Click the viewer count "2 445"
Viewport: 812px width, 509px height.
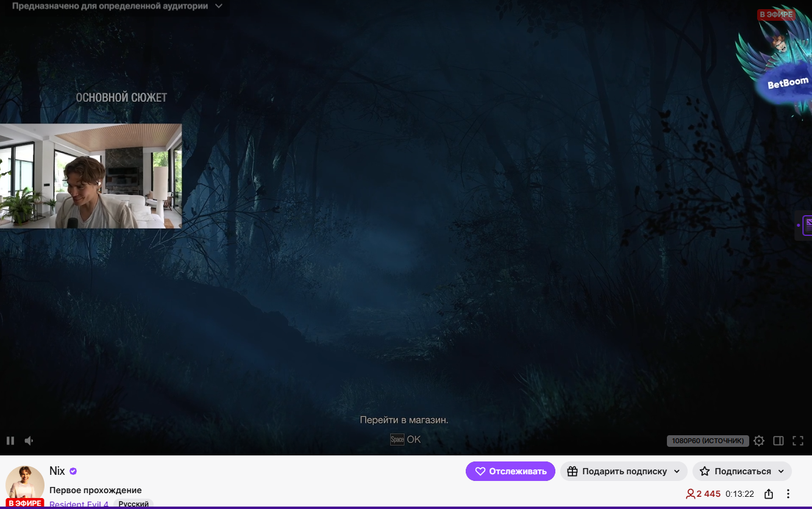tap(703, 494)
